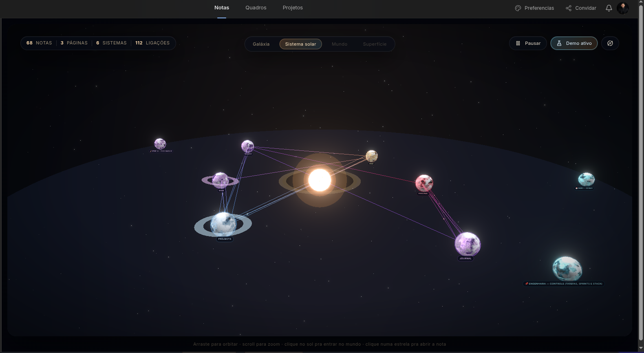The width and height of the screenshot is (644, 353).
Task: Click the JOURNAL label tag
Action: [465, 258]
